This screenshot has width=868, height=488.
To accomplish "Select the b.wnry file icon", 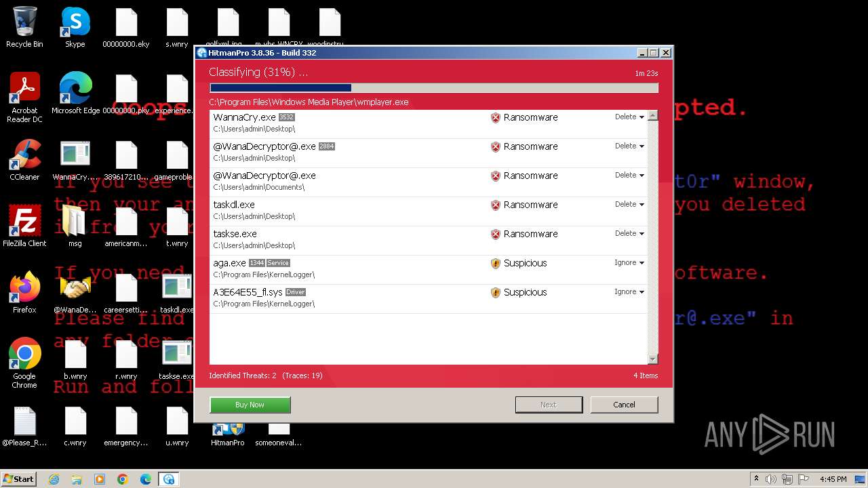I will pos(75,359).
